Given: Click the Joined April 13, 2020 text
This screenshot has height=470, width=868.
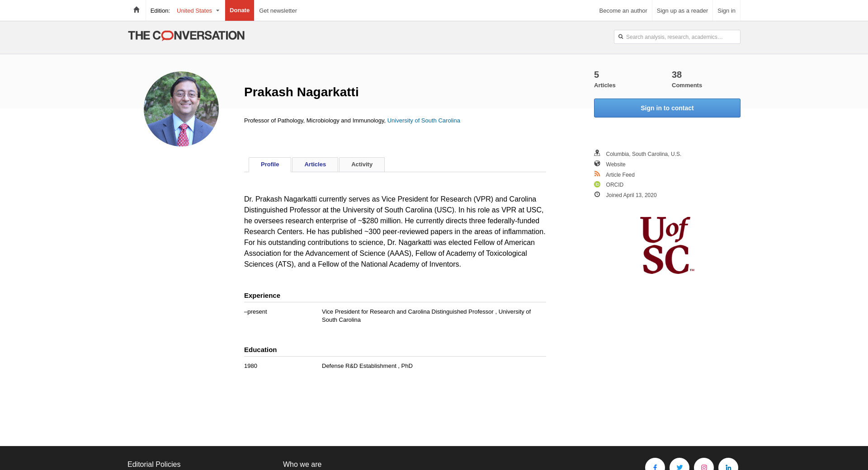Looking at the screenshot, I should 631,195.
